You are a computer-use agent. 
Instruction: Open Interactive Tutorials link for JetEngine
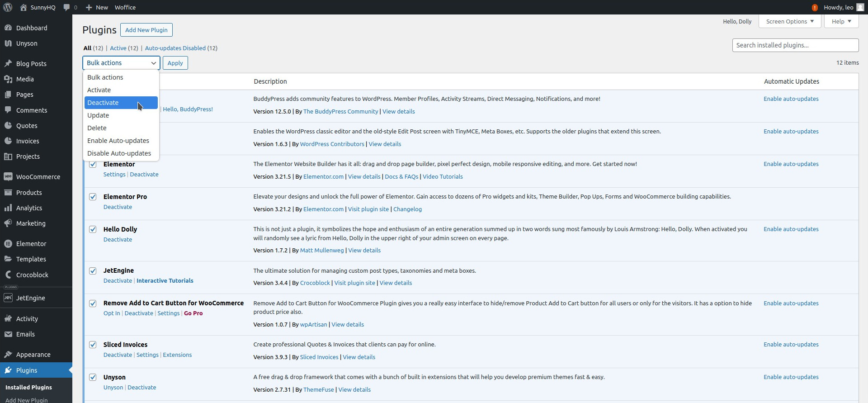point(165,280)
